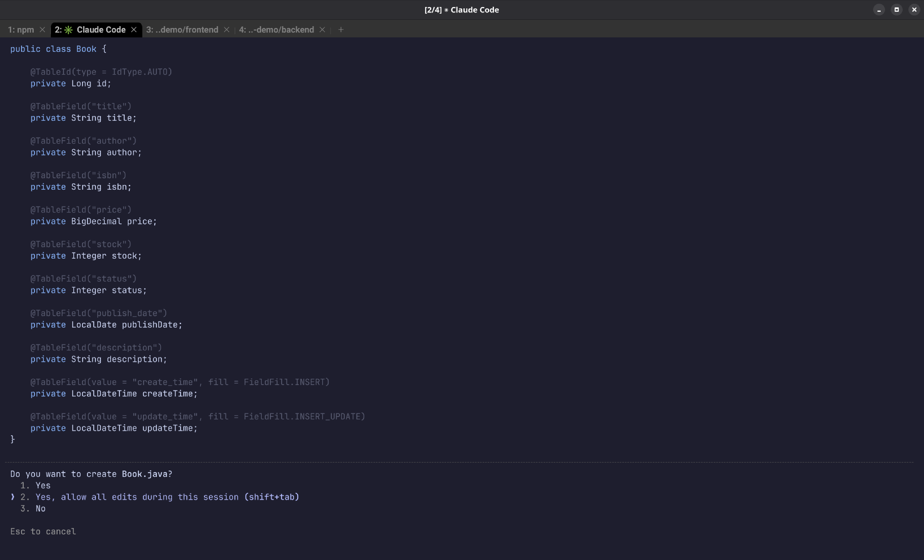
Task: Minimize the terminal window
Action: [879, 10]
